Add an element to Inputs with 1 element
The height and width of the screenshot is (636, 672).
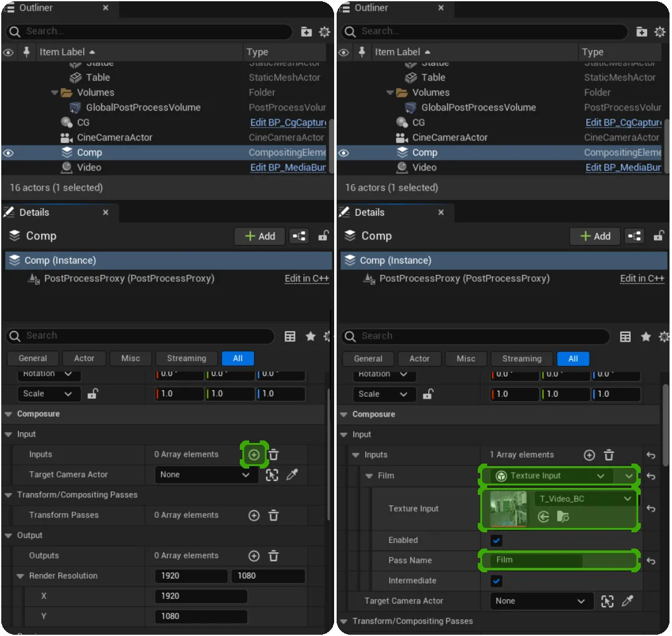click(x=590, y=455)
